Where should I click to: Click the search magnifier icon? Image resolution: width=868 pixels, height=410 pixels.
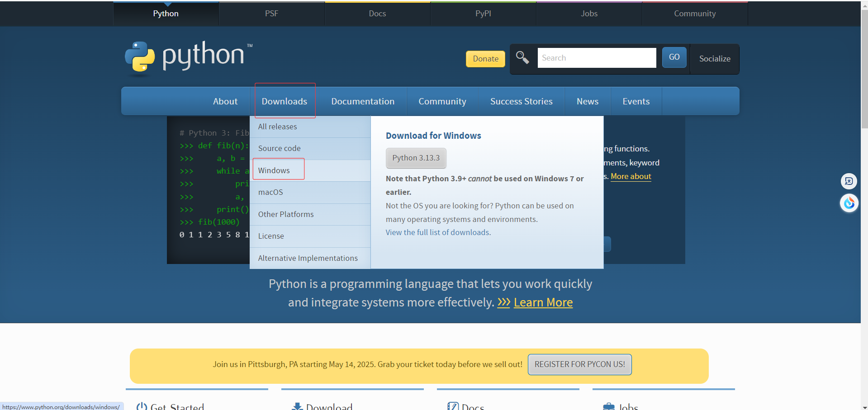click(x=522, y=57)
